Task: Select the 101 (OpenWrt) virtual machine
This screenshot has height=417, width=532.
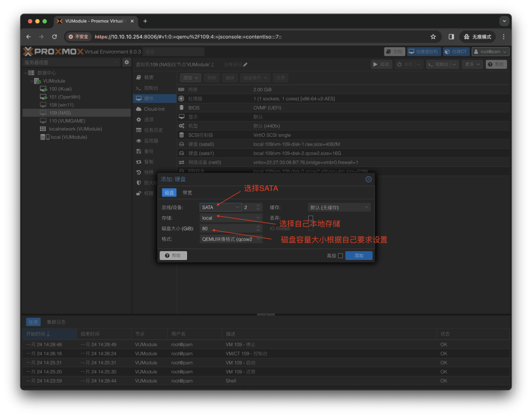Action: click(64, 97)
